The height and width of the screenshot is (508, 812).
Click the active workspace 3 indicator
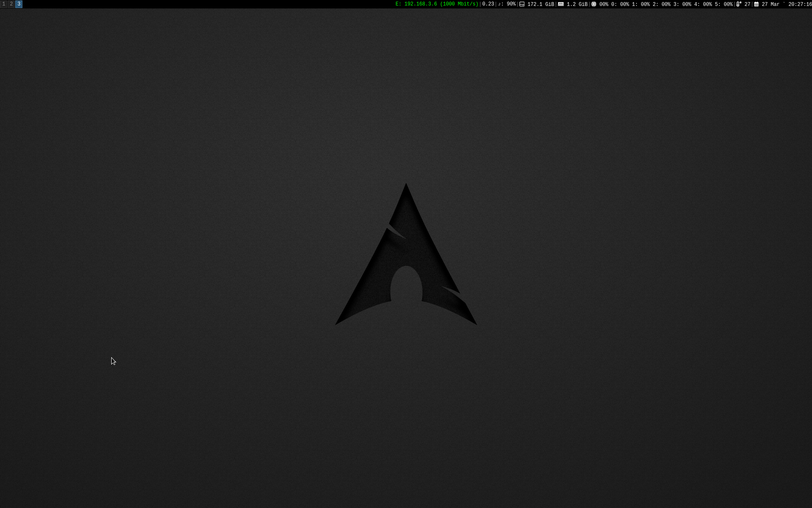click(x=19, y=4)
